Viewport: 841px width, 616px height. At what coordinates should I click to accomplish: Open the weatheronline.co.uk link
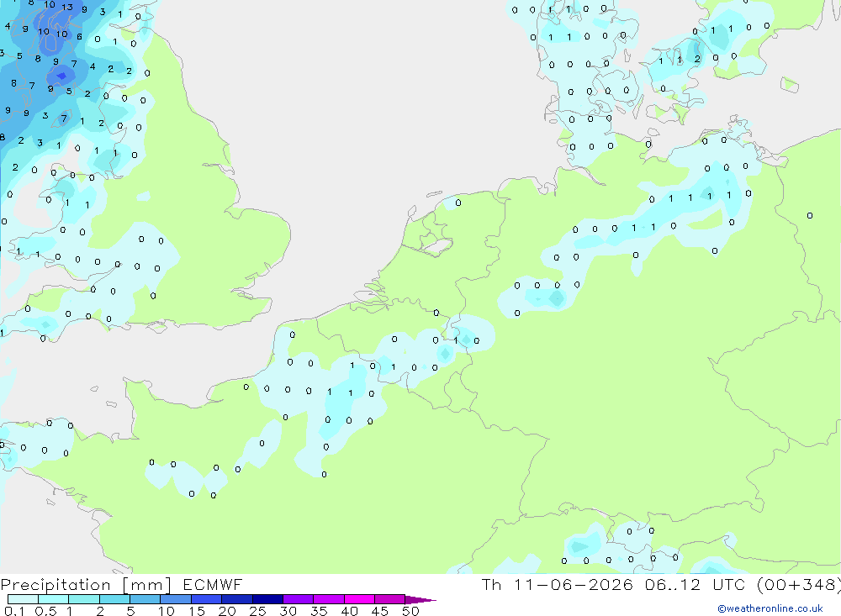click(x=770, y=608)
